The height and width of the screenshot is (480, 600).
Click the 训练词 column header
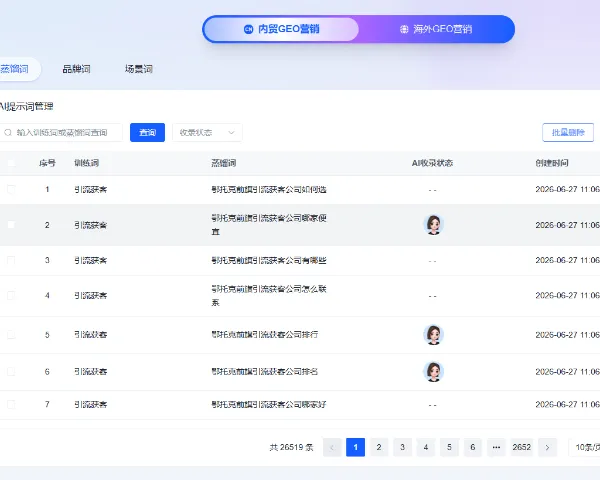coord(86,163)
